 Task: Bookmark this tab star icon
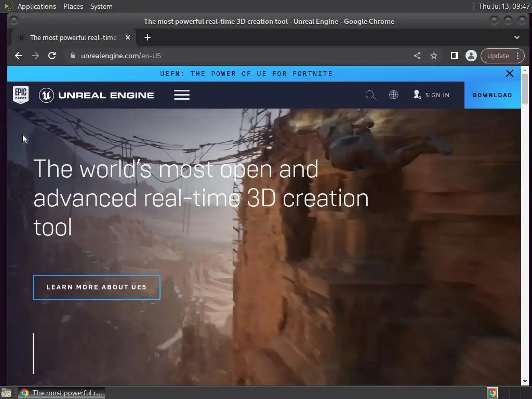434,56
